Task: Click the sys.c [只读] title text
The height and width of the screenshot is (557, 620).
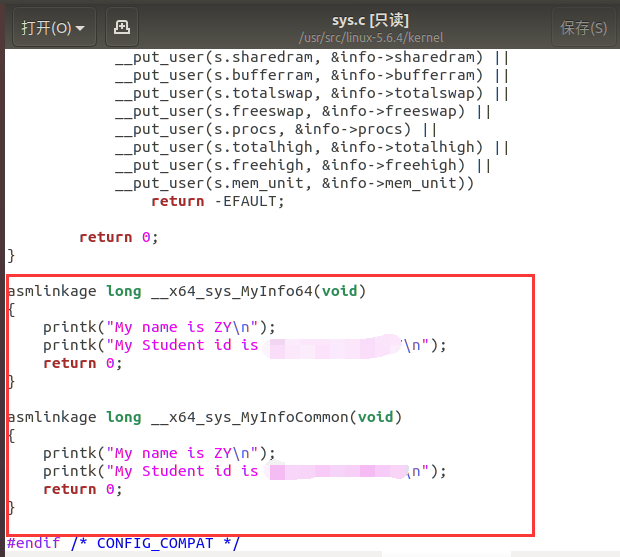Action: point(370,20)
